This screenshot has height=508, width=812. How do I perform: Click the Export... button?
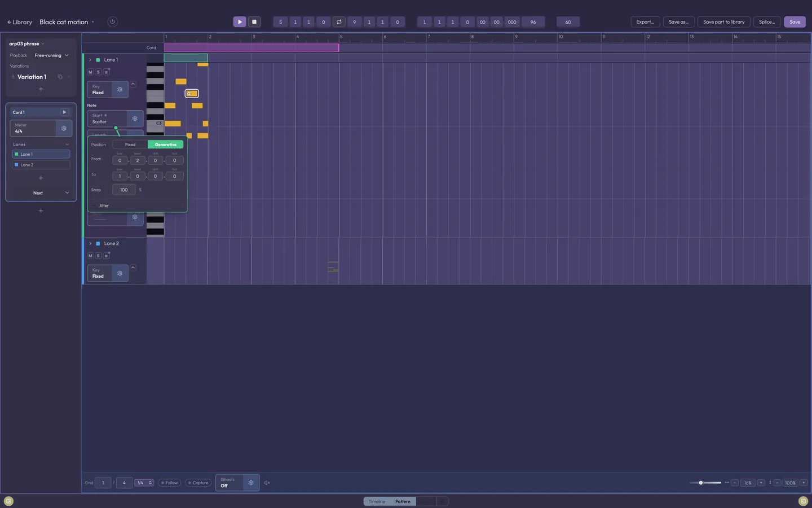pyautogui.click(x=645, y=22)
